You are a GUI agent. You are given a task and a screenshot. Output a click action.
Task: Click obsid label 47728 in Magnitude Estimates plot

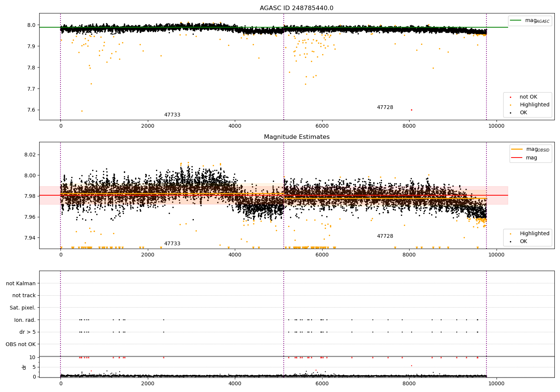[385, 236]
